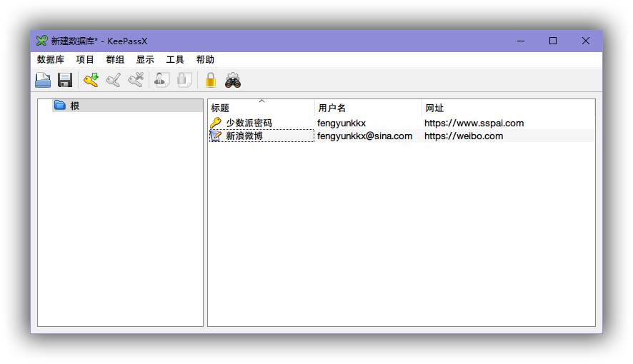The image size is (633, 364).
Task: Open the 数据库 menu
Action: pos(51,60)
